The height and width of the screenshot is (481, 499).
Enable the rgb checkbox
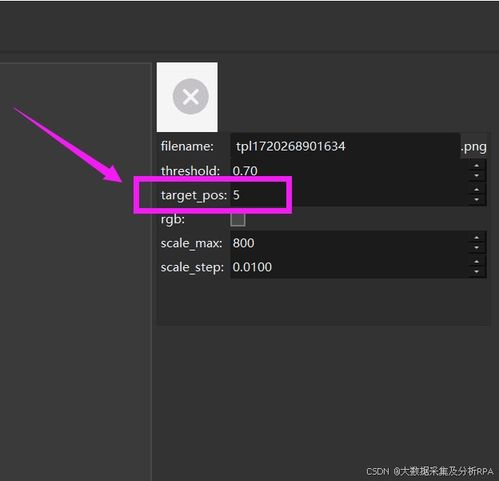pos(238,220)
